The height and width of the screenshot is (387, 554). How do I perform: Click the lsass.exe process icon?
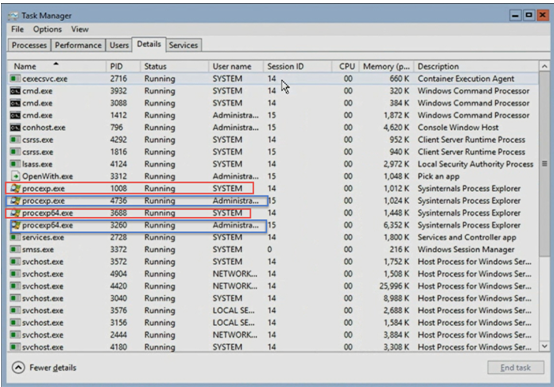click(x=15, y=164)
